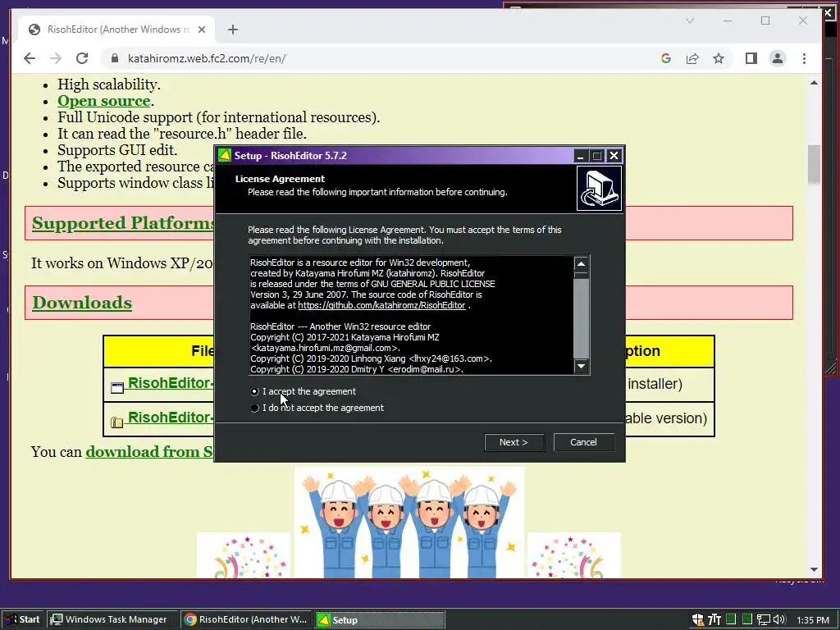The image size is (840, 630).
Task: Close the RisohEditor browser tab
Action: tap(202, 30)
